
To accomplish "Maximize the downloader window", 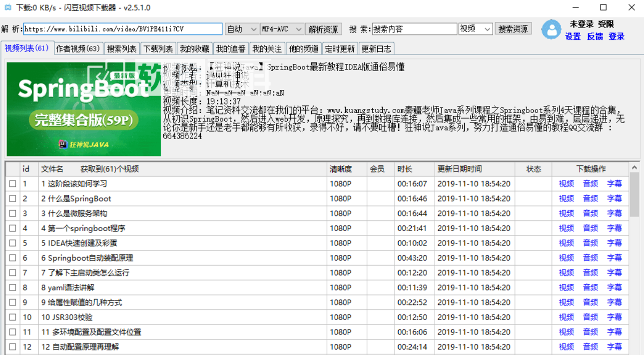I will coord(603,7).
